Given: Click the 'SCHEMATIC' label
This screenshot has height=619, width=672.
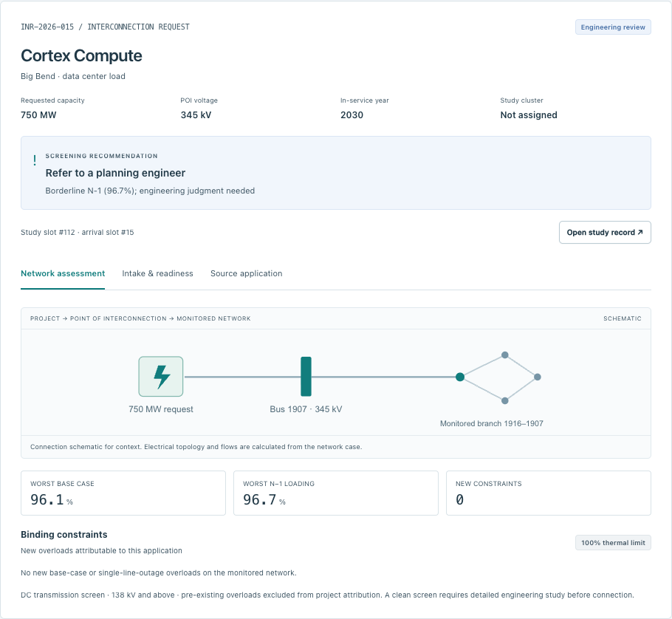Looking at the screenshot, I should pos(623,318).
